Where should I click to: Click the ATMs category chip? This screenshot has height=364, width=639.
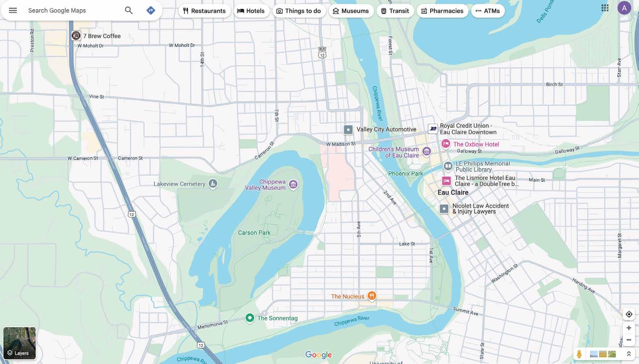point(488,11)
